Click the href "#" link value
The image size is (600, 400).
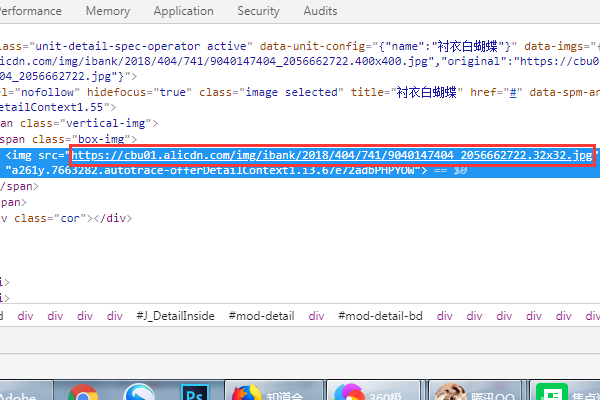[x=513, y=92]
